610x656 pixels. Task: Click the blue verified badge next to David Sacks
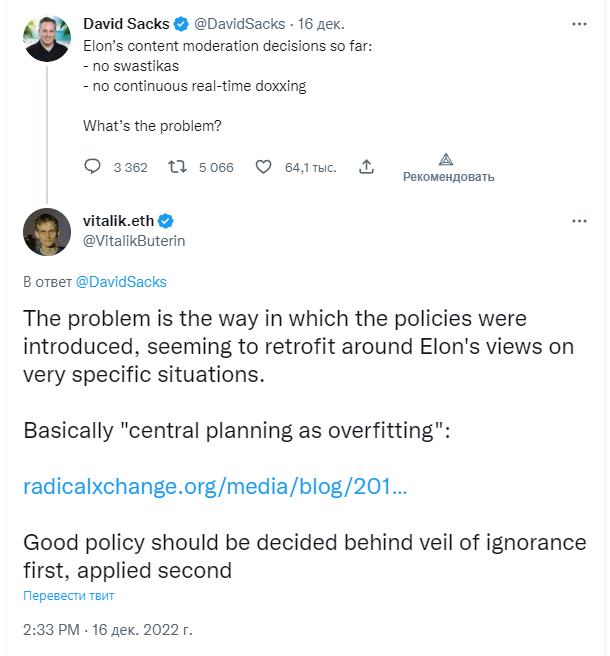click(x=181, y=24)
